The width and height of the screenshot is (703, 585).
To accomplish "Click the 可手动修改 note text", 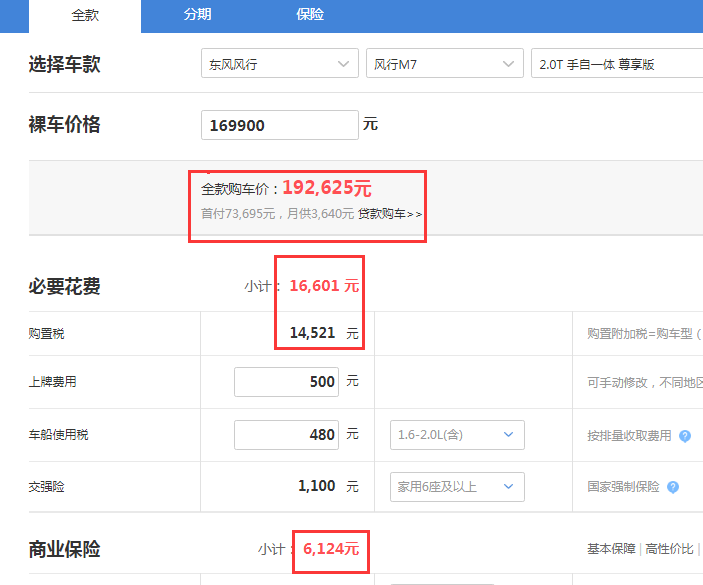I will [645, 382].
